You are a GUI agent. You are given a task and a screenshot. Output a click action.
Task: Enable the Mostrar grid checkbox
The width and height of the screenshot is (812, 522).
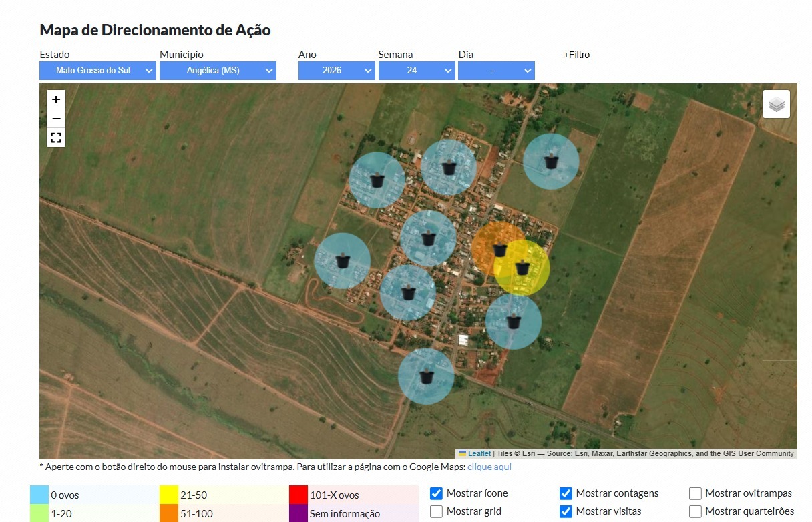[x=436, y=511]
